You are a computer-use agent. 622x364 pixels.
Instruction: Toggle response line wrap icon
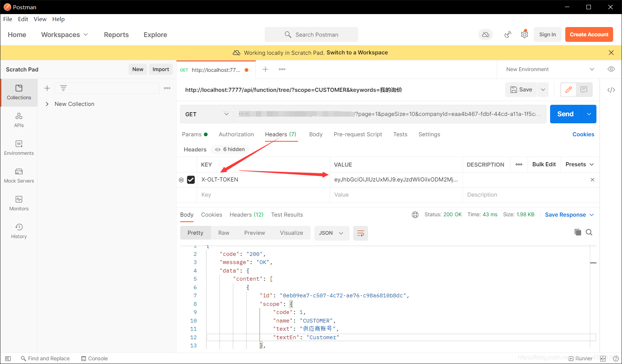click(x=361, y=233)
